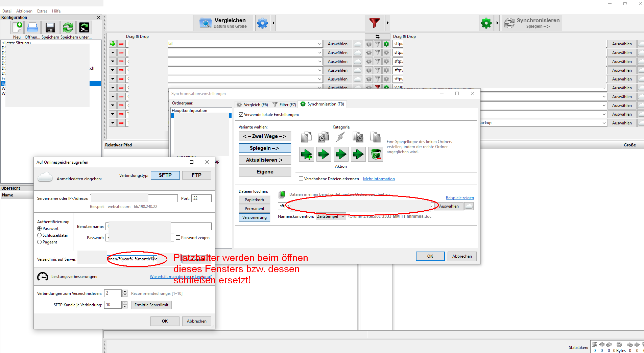The image size is (644, 353).
Task: Save configuration with Speichern floppy icon
Action: (50, 27)
